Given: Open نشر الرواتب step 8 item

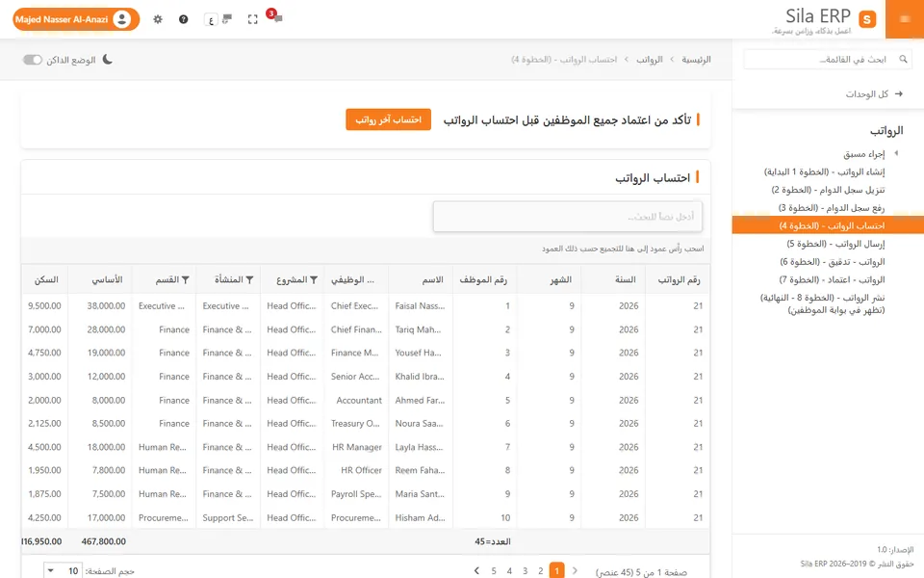Looking at the screenshot, I should click(x=822, y=303).
